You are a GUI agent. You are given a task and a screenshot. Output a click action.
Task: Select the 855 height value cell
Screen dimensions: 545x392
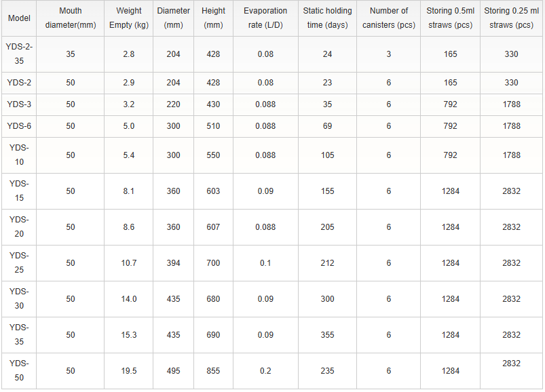[213, 371]
